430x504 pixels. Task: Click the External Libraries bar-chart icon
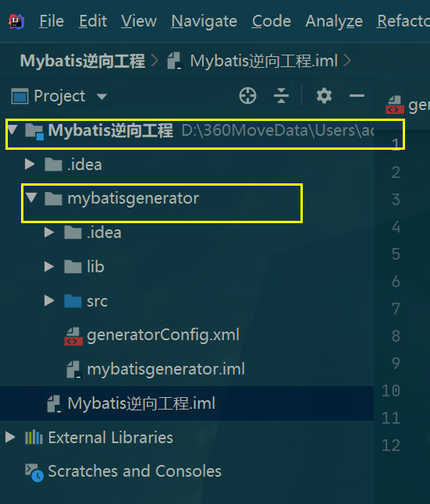point(34,438)
